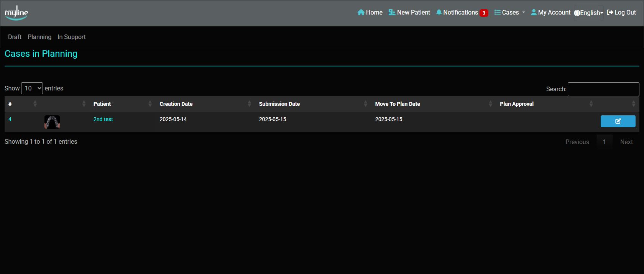Click the Next pagination button
The height and width of the screenshot is (274, 644).
tap(626, 142)
